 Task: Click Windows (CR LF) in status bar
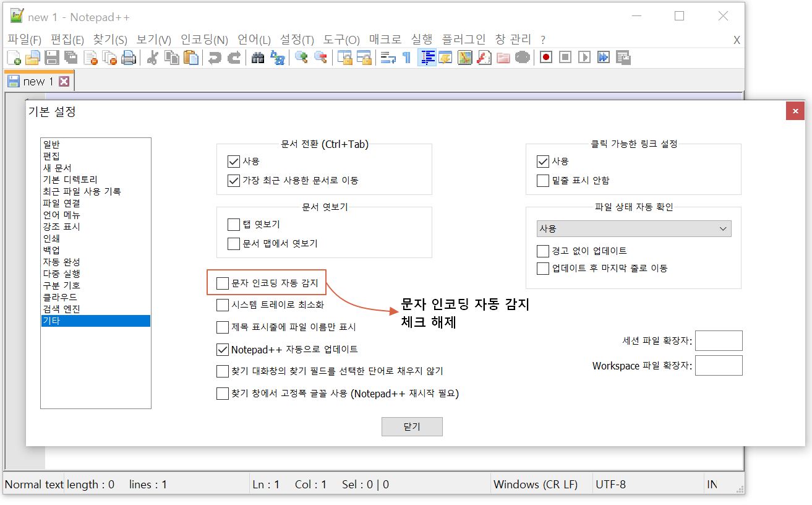(536, 485)
